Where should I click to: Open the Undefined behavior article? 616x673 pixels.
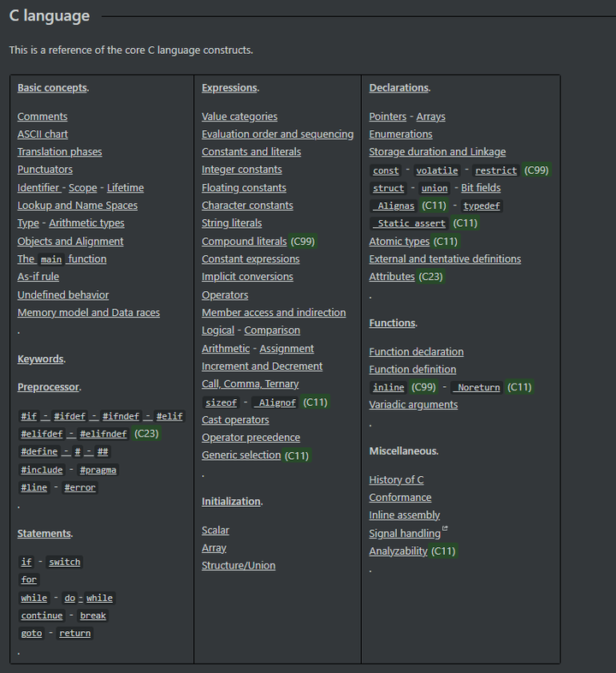tap(63, 295)
